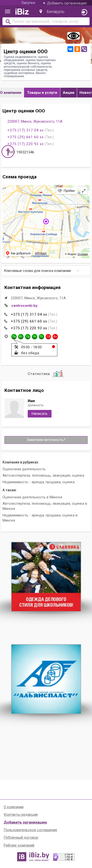Expand Ключевые слова для поиска компании

[46, 271]
